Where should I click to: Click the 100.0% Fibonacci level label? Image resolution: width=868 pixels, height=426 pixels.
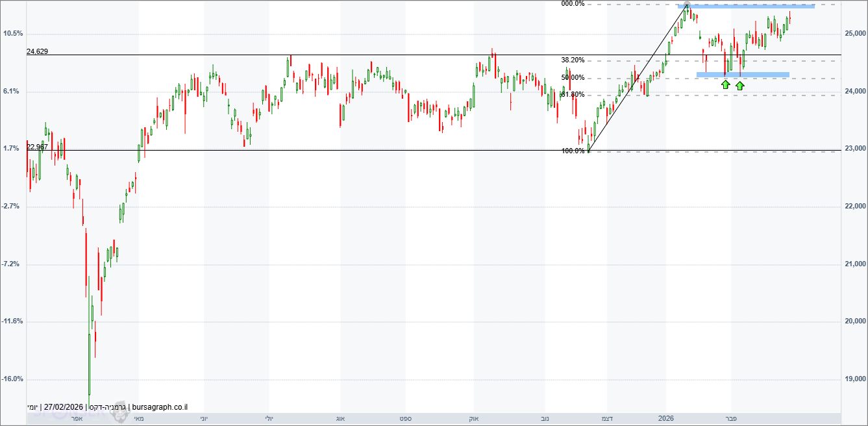573,151
